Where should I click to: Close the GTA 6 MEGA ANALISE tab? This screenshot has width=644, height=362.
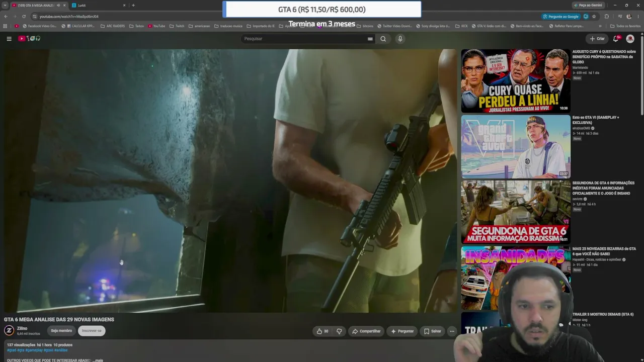64,5
